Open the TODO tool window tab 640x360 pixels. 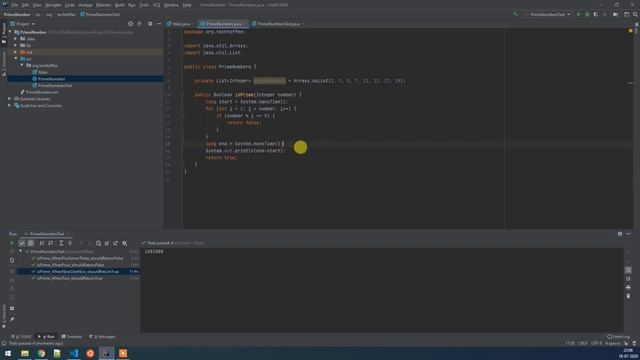21,337
